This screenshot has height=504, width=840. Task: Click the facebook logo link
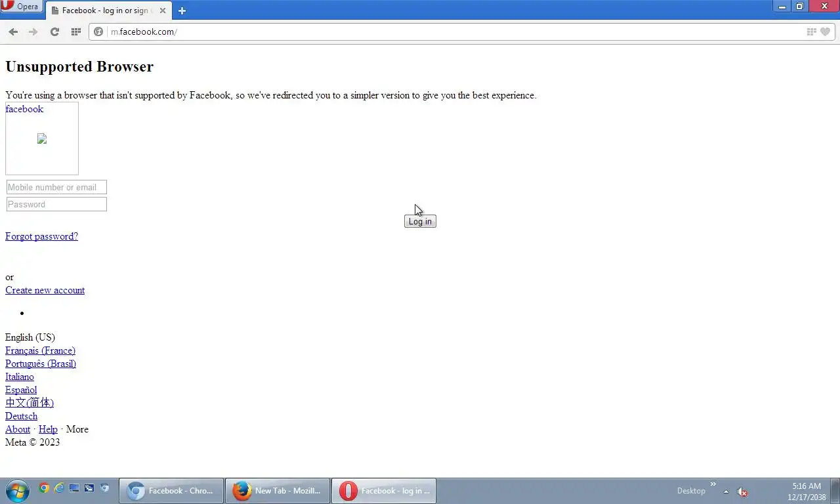point(24,109)
